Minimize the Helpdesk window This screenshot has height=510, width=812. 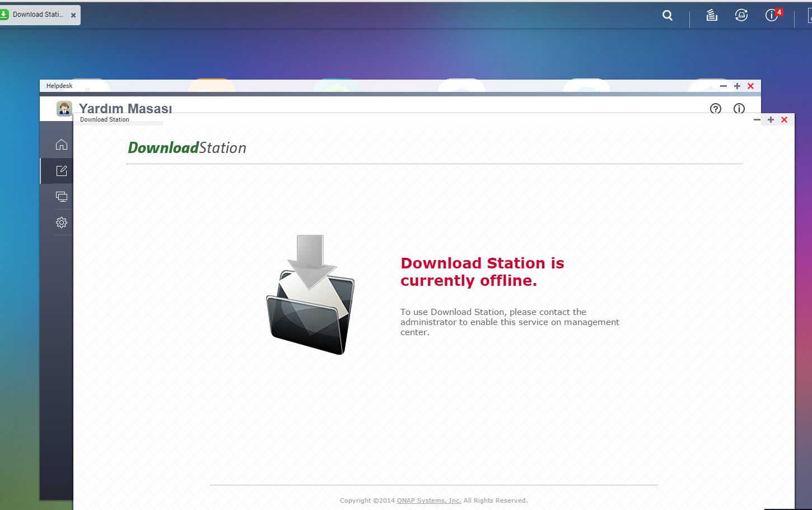coord(724,86)
